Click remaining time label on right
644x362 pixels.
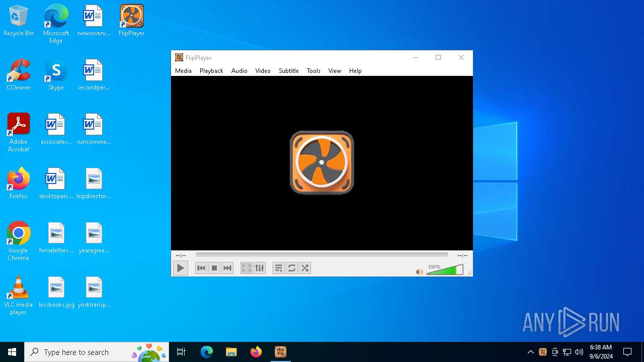(x=462, y=255)
